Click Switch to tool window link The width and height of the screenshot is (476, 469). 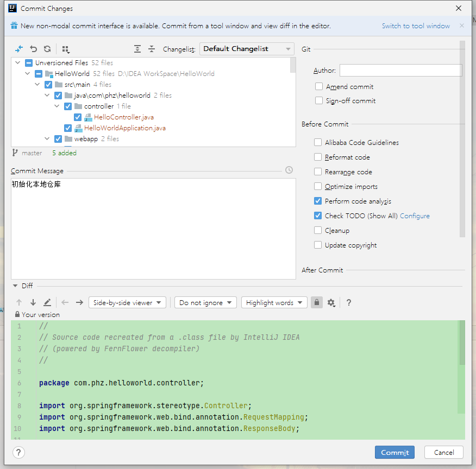[416, 26]
